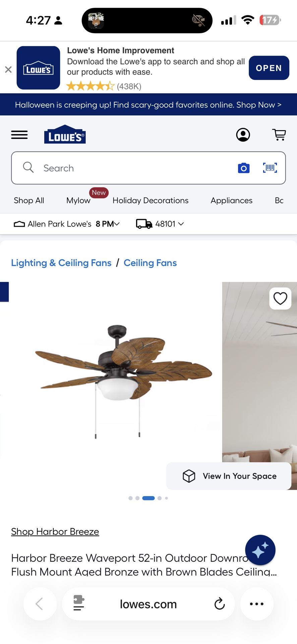This screenshot has height=644, width=297.
Task: Open the shopping cart
Action: 279,135
